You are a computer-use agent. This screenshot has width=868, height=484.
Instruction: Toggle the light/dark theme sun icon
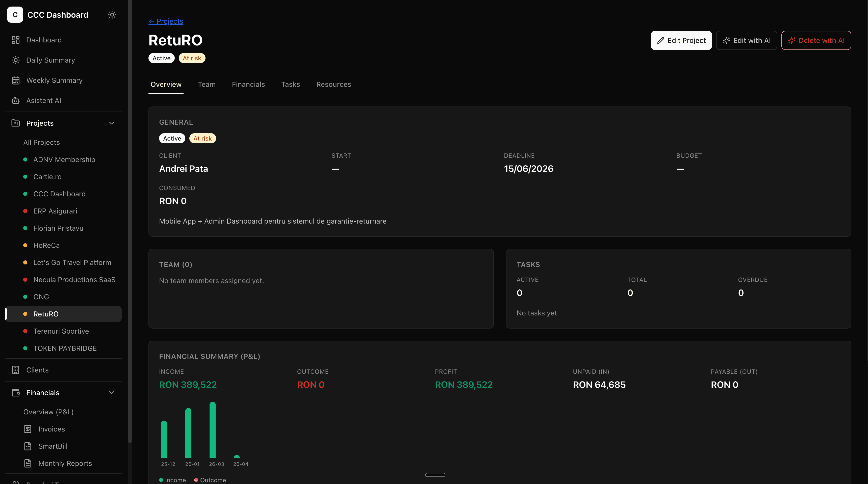112,14
